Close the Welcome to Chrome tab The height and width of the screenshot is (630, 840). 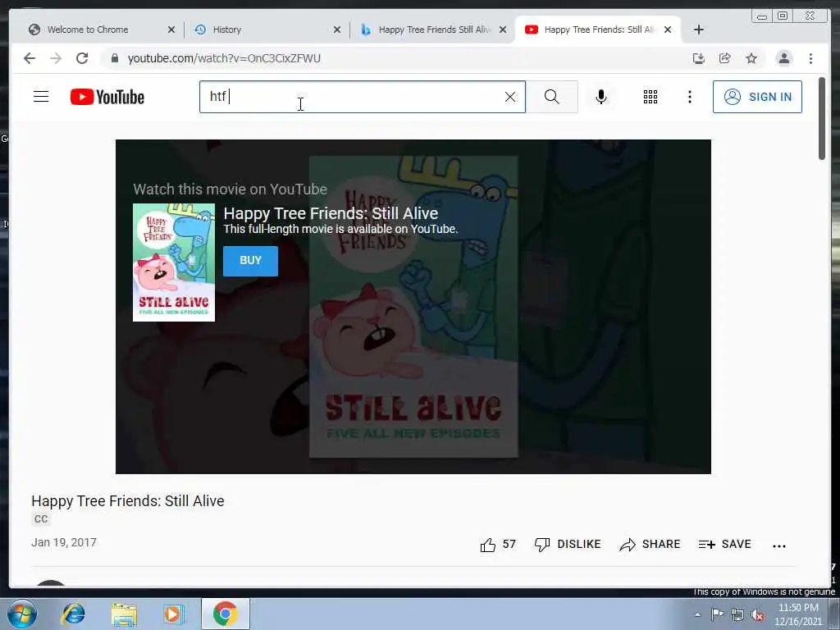(171, 30)
